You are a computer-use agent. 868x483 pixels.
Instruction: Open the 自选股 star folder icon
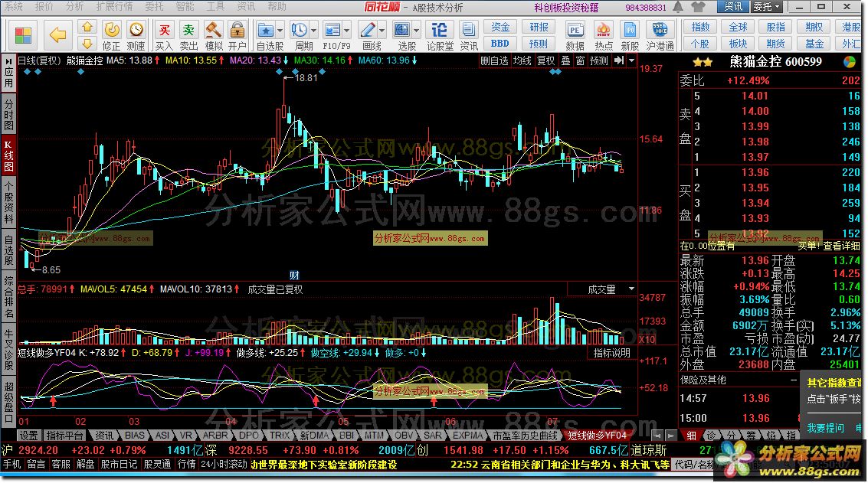(266, 31)
